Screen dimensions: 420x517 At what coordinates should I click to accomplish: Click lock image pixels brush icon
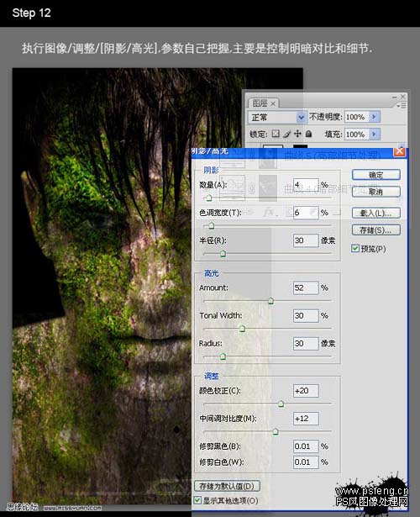pyautogui.click(x=286, y=134)
